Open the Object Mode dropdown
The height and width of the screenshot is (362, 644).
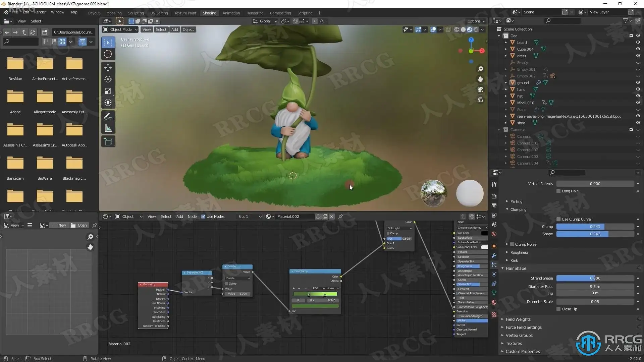tap(120, 29)
